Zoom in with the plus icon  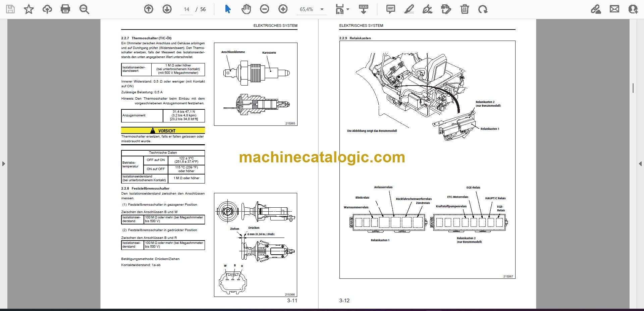(x=283, y=9)
